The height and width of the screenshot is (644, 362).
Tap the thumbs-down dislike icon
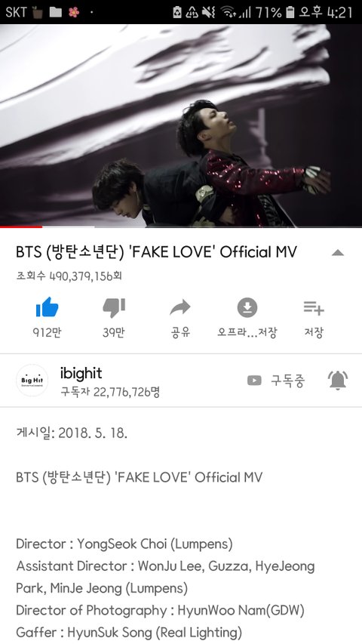click(x=114, y=307)
